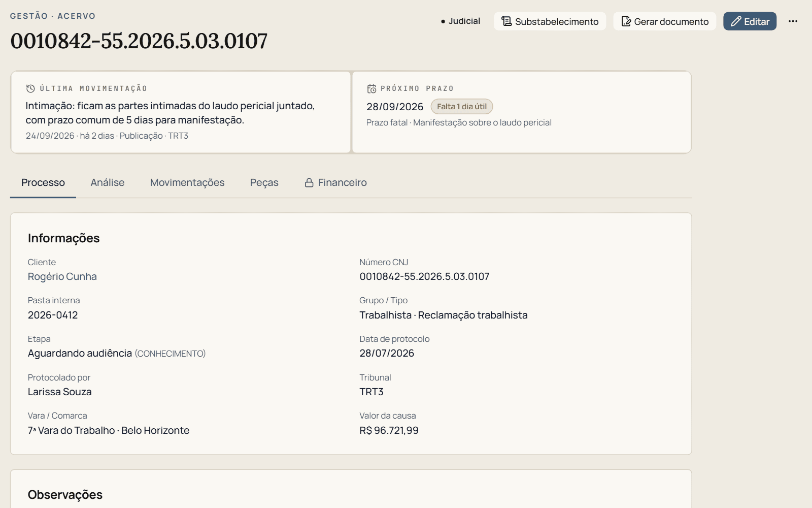Click the pencil icon in Editar
Viewport: 812px width, 508px height.
[736, 21]
